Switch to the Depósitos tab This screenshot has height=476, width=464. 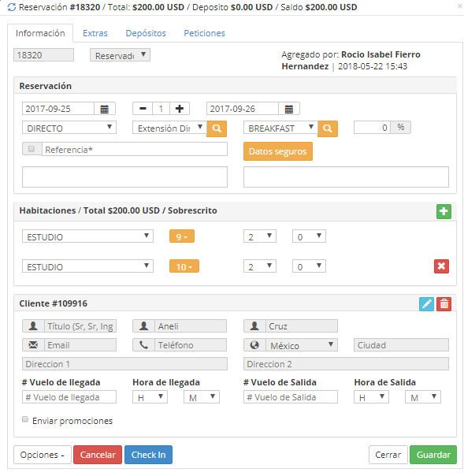coord(146,33)
